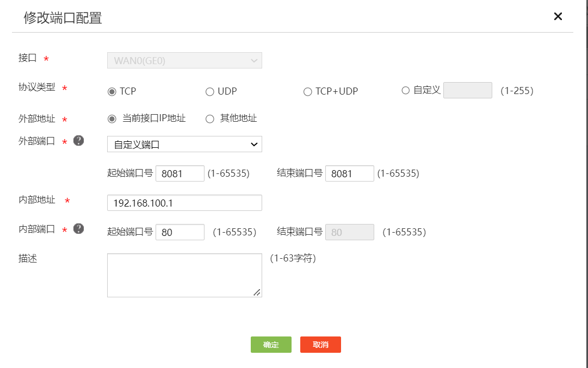588x368 pixels.
Task: Select the 自定义 protocol radio button
Action: point(405,91)
